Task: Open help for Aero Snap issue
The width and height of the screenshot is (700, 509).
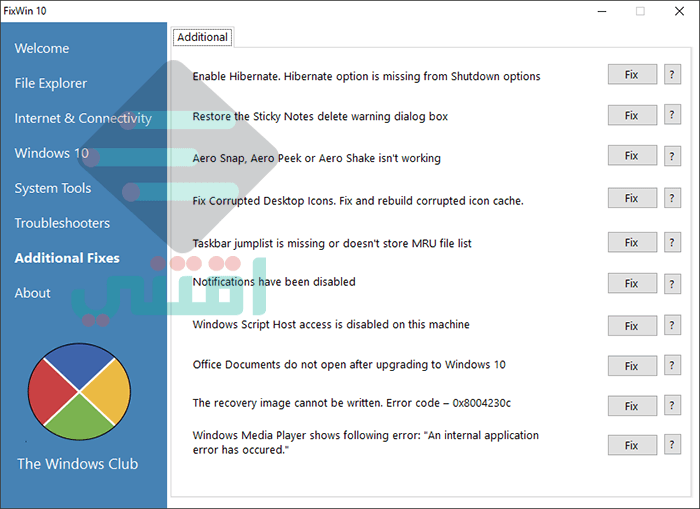Action: tap(672, 156)
